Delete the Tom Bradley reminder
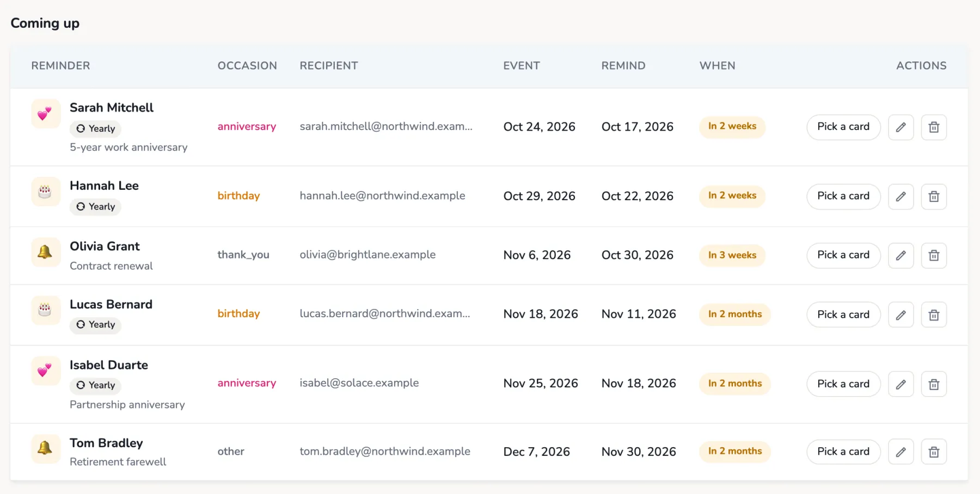 934,452
